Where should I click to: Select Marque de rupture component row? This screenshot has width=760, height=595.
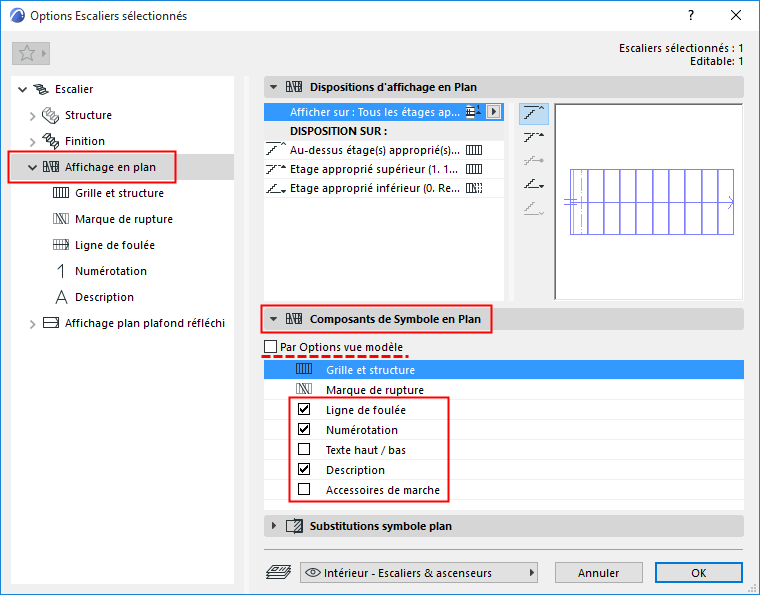coord(504,390)
